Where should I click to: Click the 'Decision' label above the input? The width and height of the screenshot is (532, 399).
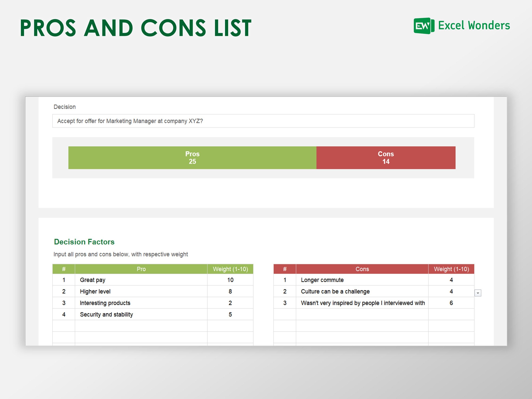point(64,107)
